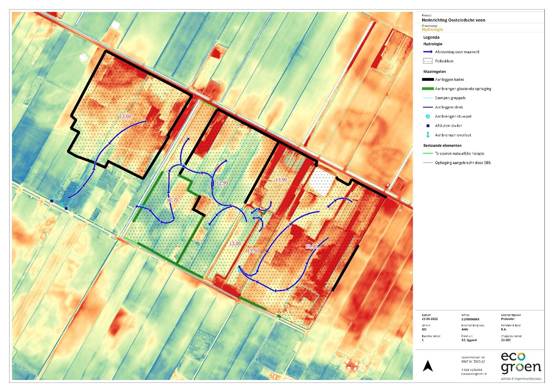Open the www.ecogroen.nl website link
The width and height of the screenshot is (554, 392).
[x=474, y=374]
